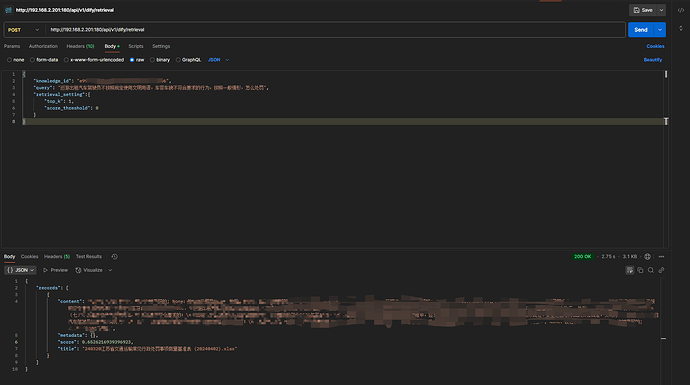The image size is (690, 385).
Task: Select the binary body type
Action: pos(160,60)
